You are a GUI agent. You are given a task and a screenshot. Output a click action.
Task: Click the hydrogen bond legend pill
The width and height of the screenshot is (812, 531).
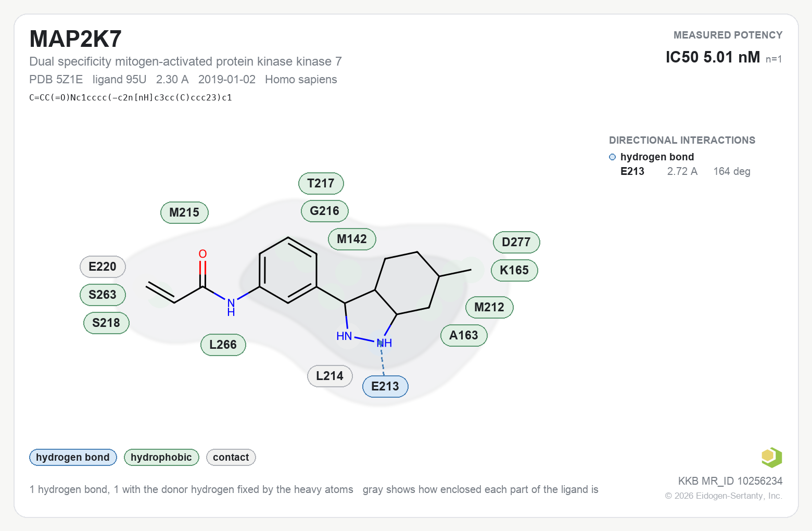[x=73, y=457]
